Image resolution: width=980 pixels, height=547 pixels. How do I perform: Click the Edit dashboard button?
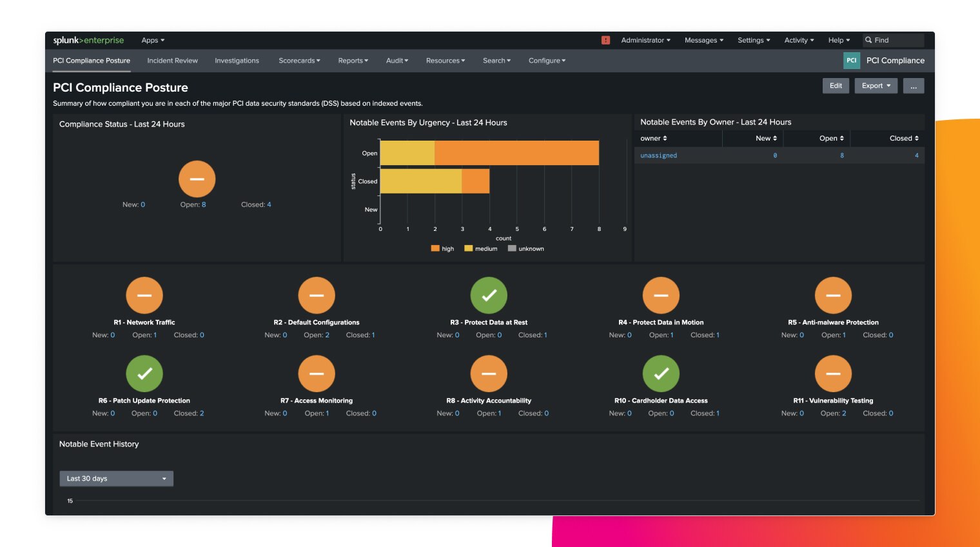click(836, 86)
